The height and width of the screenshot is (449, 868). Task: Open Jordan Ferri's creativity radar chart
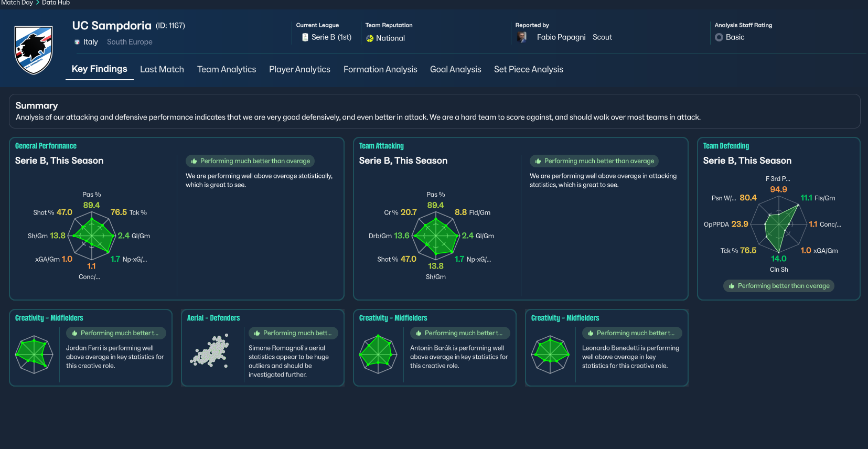(34, 355)
